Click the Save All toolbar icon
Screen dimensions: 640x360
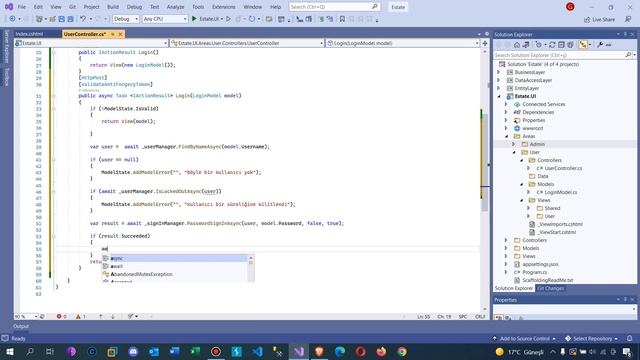[70, 19]
